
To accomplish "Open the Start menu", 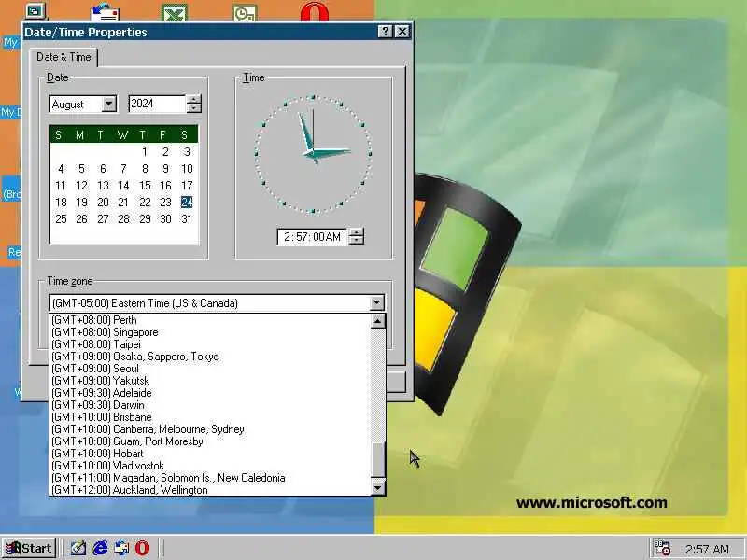I will pyautogui.click(x=29, y=548).
